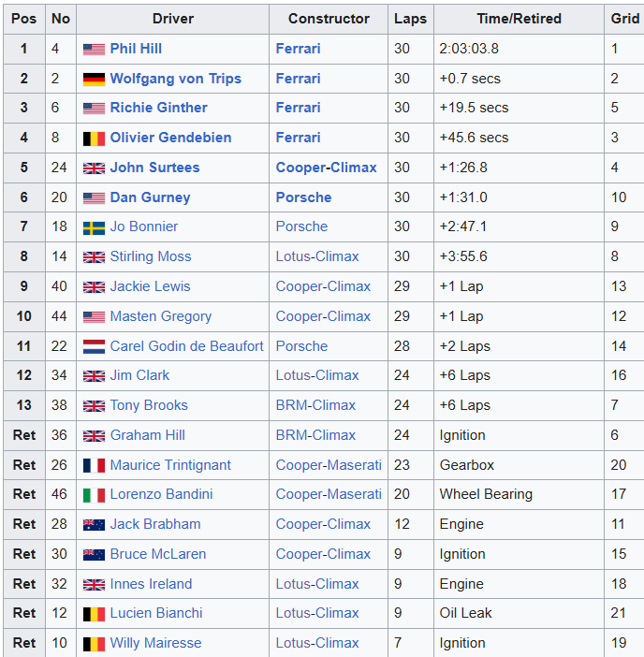
Task: Click the Richie Ginther link
Action: click(158, 108)
